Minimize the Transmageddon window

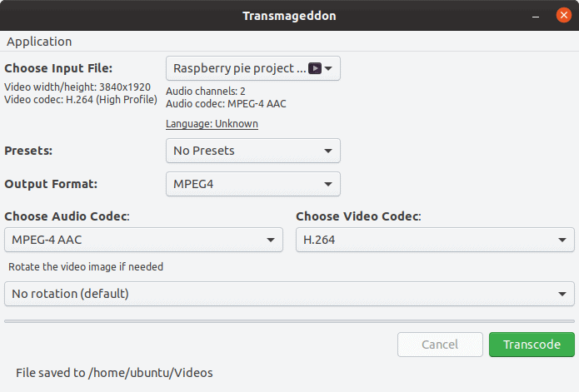click(533, 16)
